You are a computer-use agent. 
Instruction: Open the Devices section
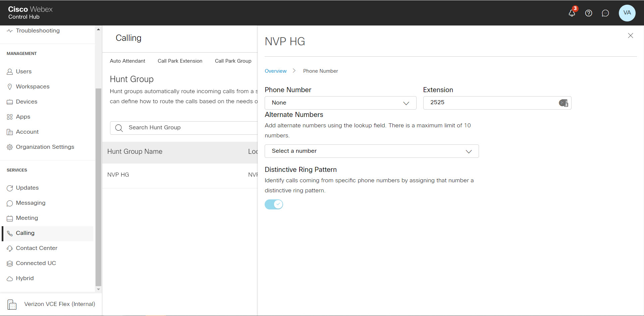26,102
